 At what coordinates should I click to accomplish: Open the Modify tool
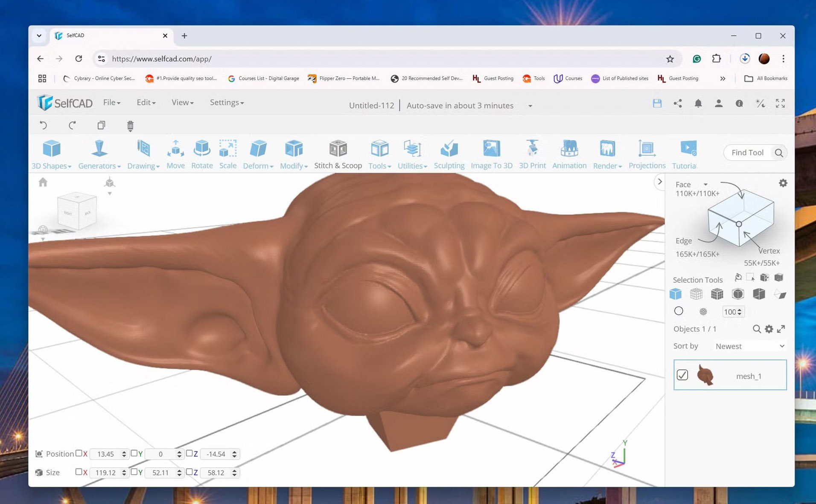(294, 154)
